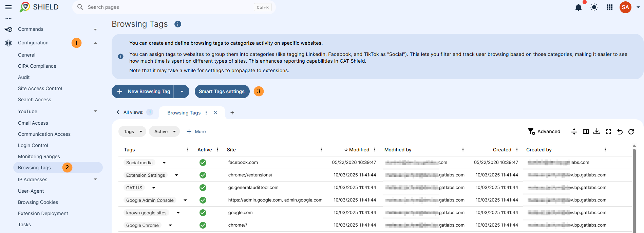Download the table export
Viewport: 644px width, 233px height.
click(597, 132)
